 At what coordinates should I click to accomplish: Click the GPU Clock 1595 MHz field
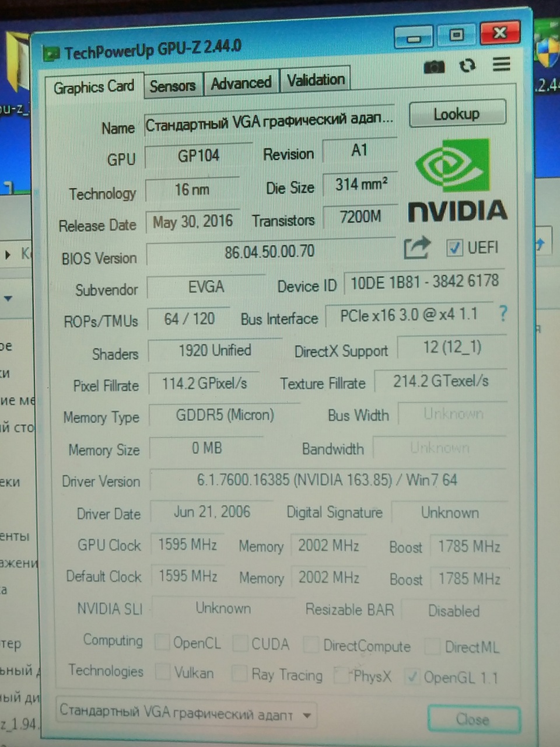tap(187, 544)
